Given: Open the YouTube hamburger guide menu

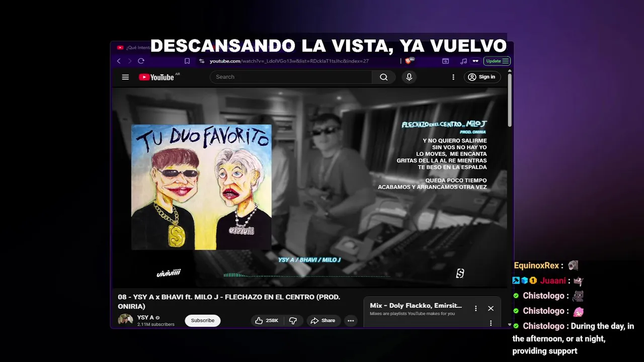Looking at the screenshot, I should pyautogui.click(x=125, y=77).
